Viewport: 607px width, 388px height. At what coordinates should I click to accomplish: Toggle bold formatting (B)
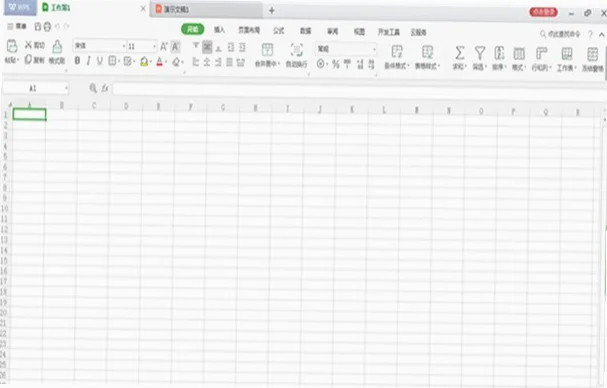click(x=77, y=61)
